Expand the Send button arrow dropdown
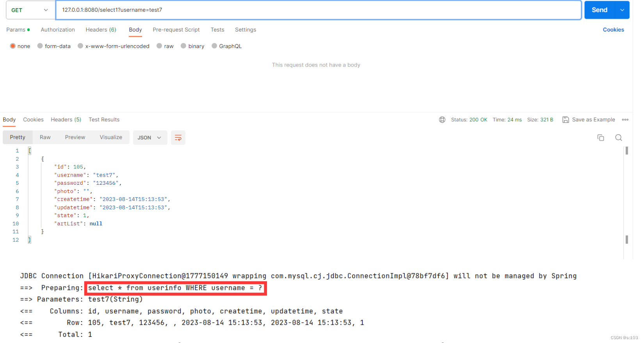 click(x=622, y=10)
